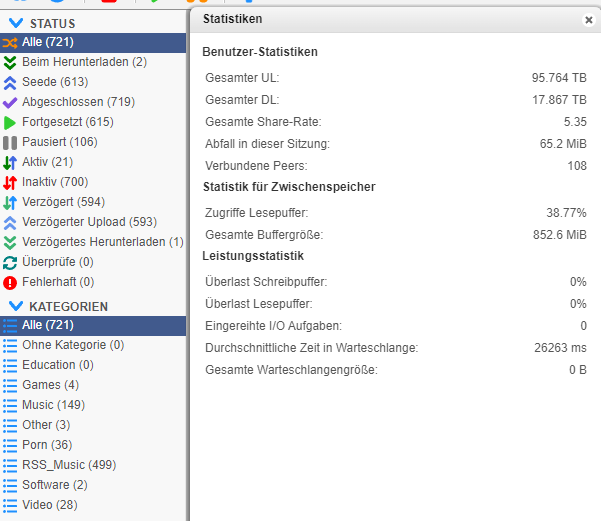The width and height of the screenshot is (601, 521).
Task: Click the red error Fehlerhaft icon
Action: click(x=10, y=282)
